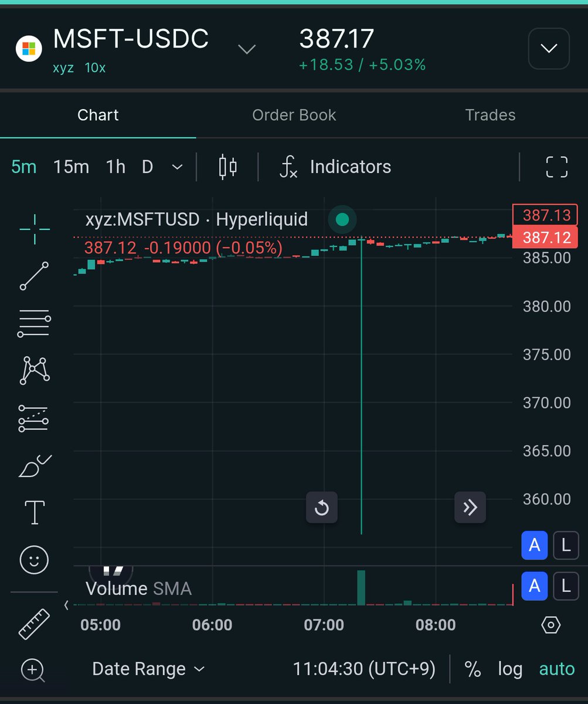This screenshot has width=588, height=704.
Task: Collapse the volume pane arrow
Action: point(66,604)
